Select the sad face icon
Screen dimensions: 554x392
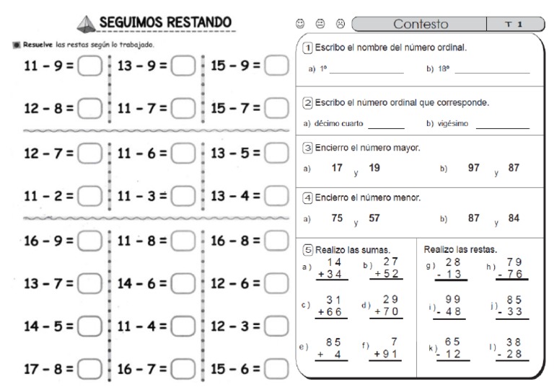pyautogui.click(x=340, y=24)
